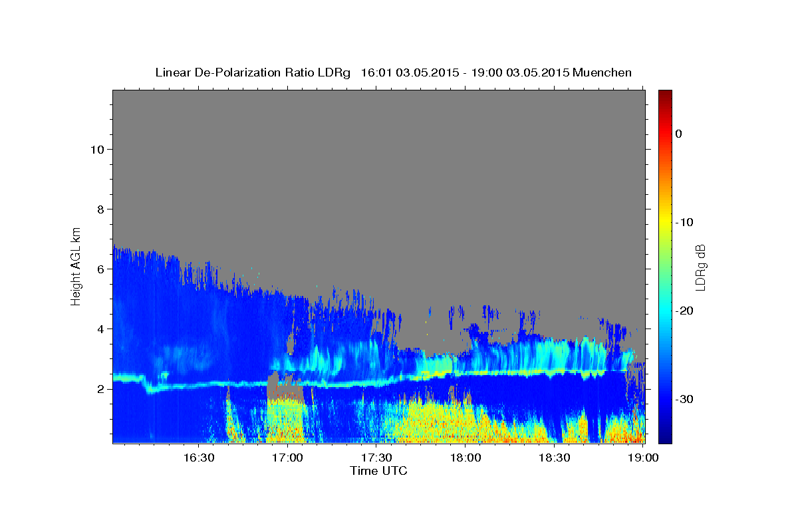Click the 17:00 time tick label
The image size is (798, 532).
287,458
